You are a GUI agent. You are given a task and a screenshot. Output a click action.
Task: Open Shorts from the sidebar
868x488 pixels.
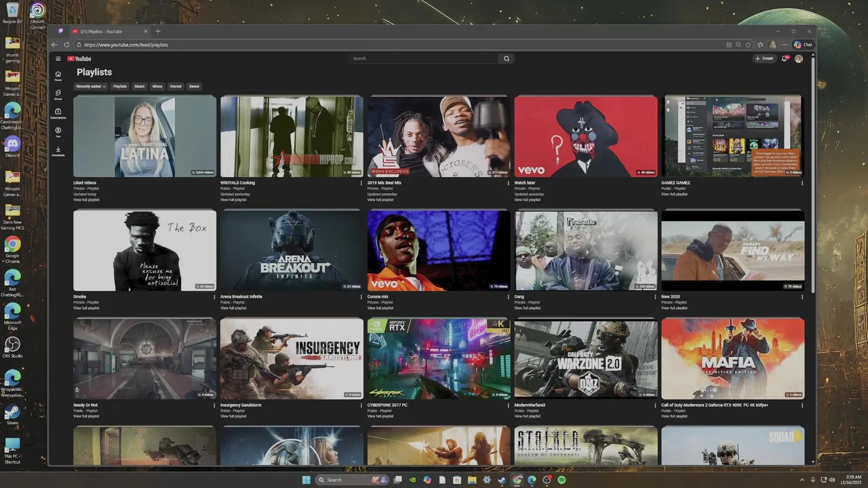tap(58, 94)
